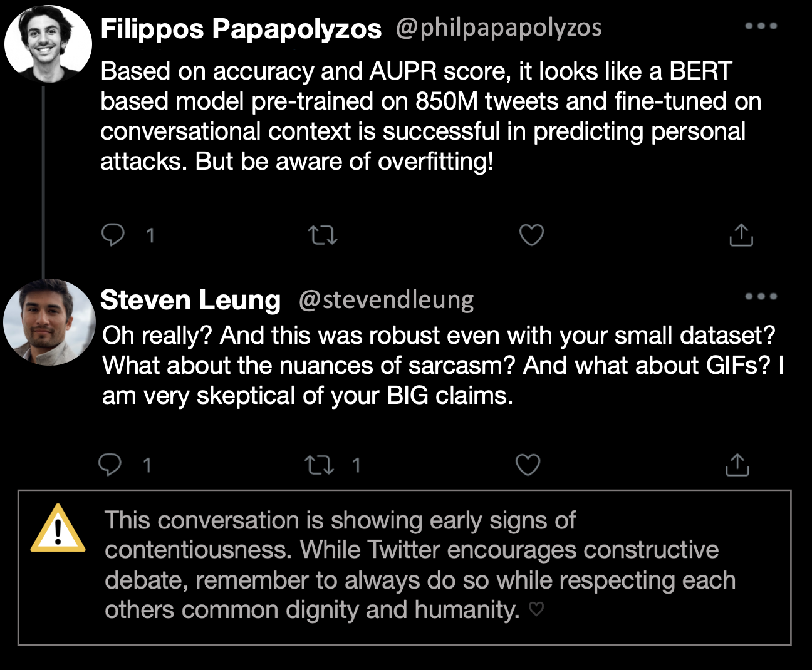
Task: Open more options on Filippos's tweet
Action: pos(761,26)
